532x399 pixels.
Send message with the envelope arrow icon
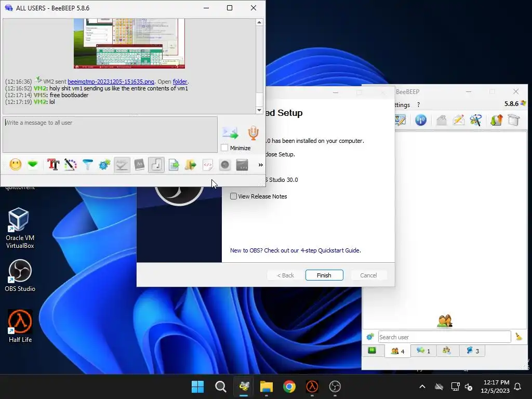tap(230, 133)
